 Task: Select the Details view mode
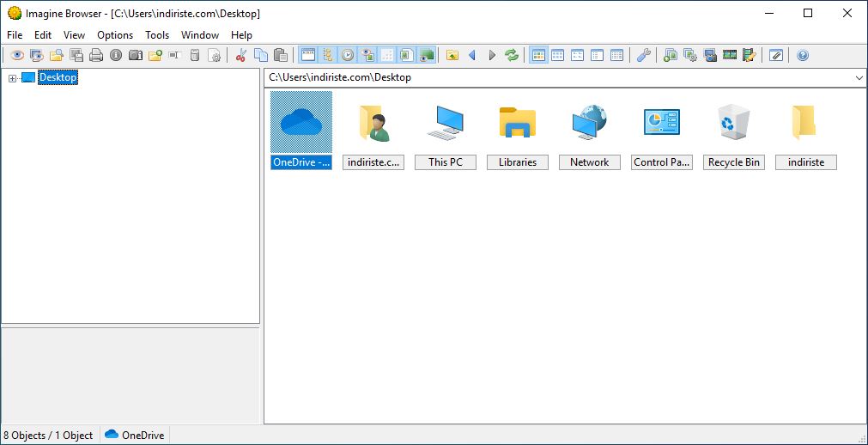[617, 55]
